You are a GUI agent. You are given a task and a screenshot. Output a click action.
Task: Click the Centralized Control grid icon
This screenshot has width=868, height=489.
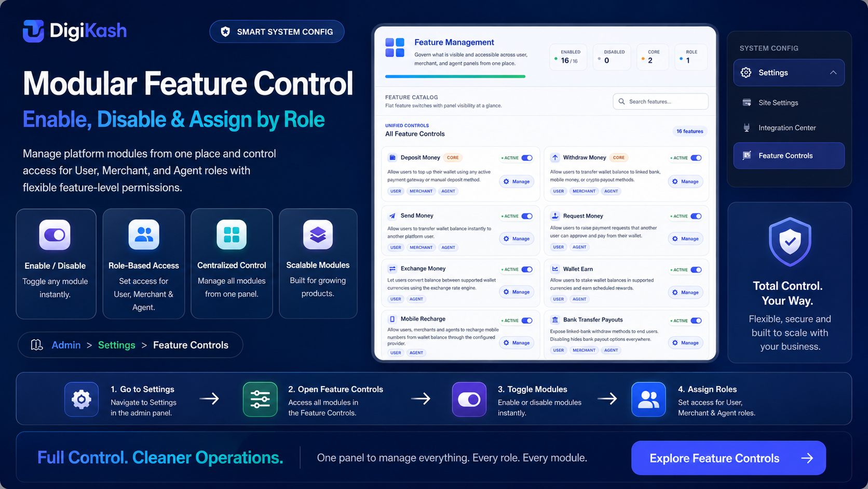(x=232, y=235)
